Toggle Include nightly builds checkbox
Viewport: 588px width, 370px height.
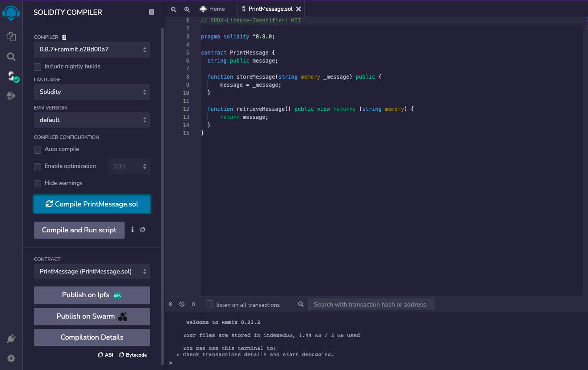click(x=38, y=67)
